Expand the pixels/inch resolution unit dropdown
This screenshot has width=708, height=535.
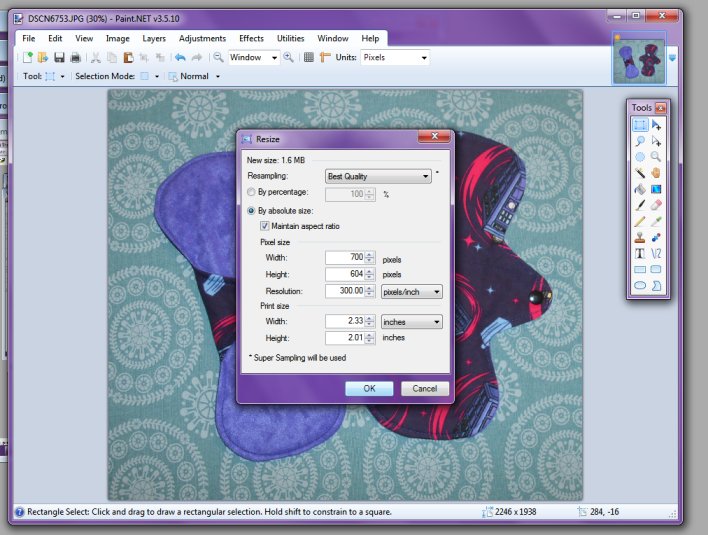tap(412, 292)
